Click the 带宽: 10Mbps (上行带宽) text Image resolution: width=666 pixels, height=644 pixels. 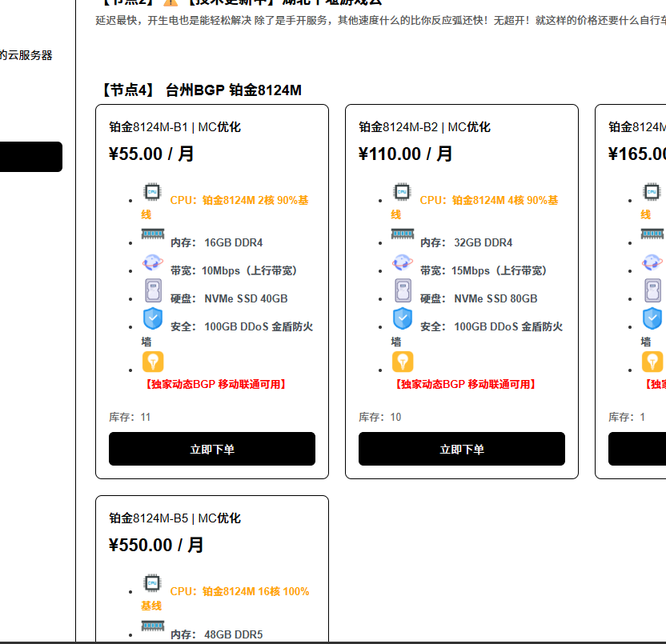(x=234, y=270)
